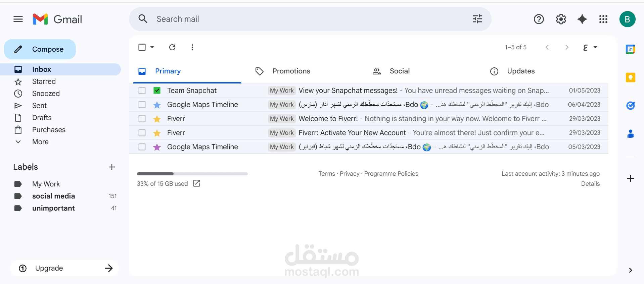Open the Programme Policies link

(x=391, y=174)
